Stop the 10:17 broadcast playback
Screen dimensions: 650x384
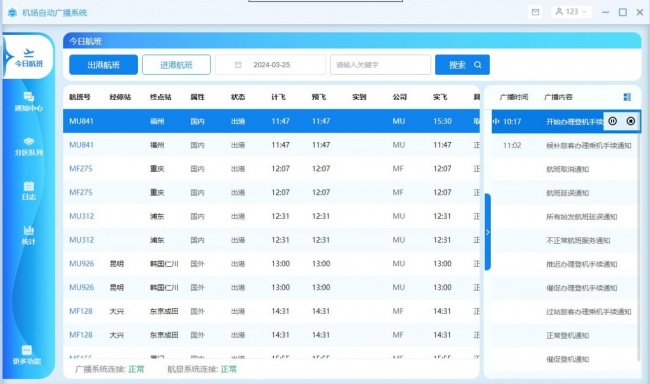point(631,121)
